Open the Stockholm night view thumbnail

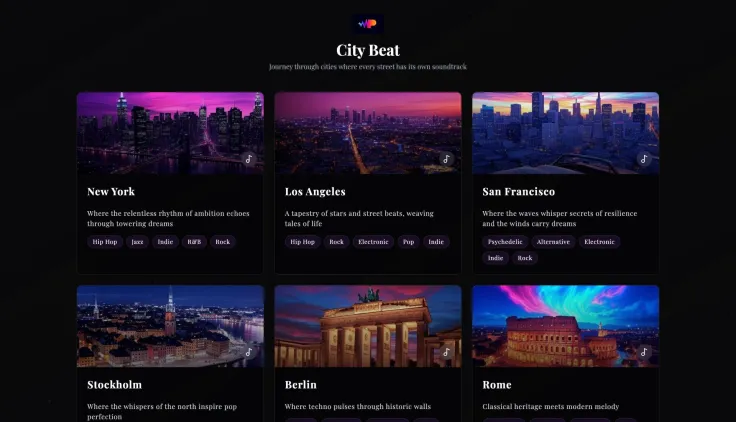(x=170, y=326)
